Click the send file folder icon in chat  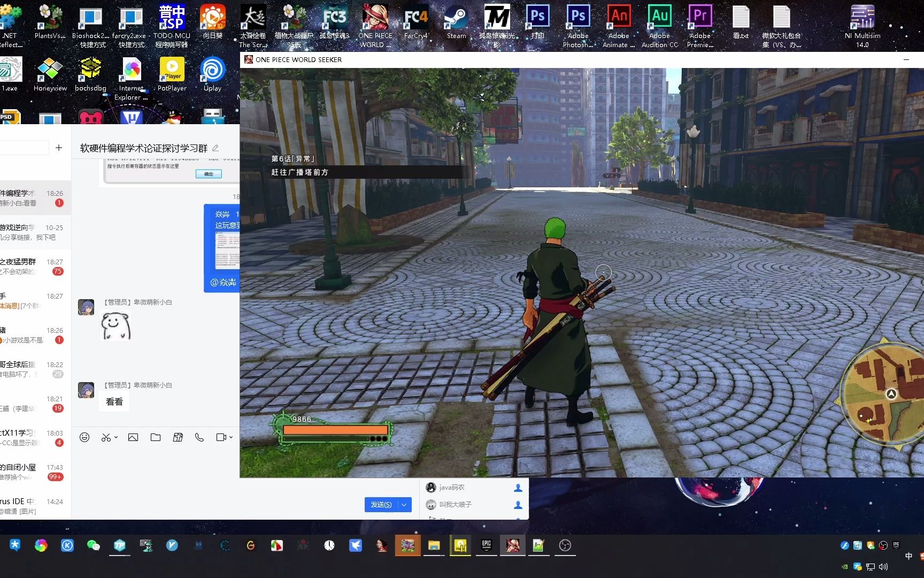[156, 437]
